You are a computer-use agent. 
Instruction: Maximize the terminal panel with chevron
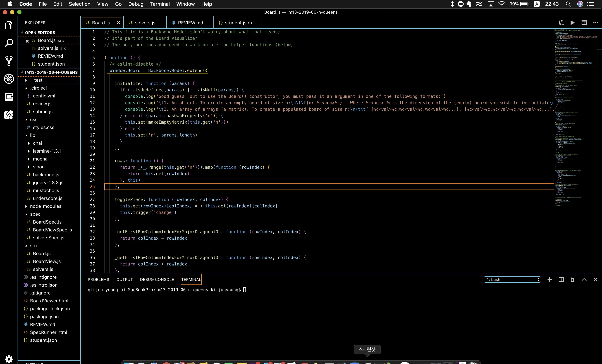[x=584, y=279]
